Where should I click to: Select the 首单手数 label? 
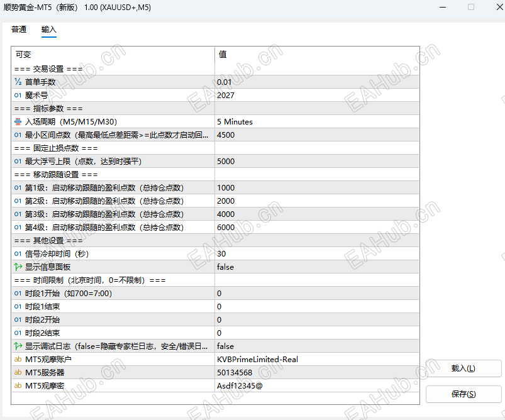point(40,82)
